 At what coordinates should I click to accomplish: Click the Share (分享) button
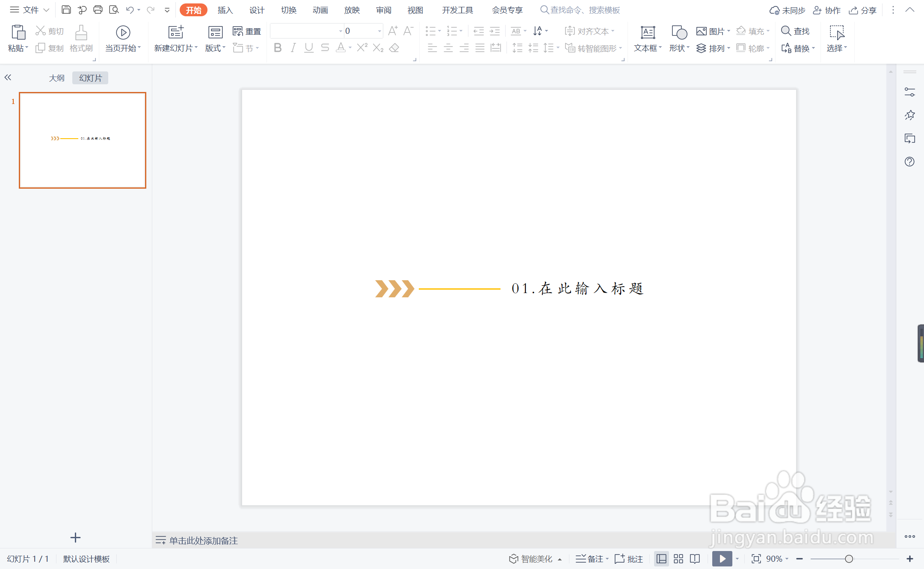click(x=863, y=10)
